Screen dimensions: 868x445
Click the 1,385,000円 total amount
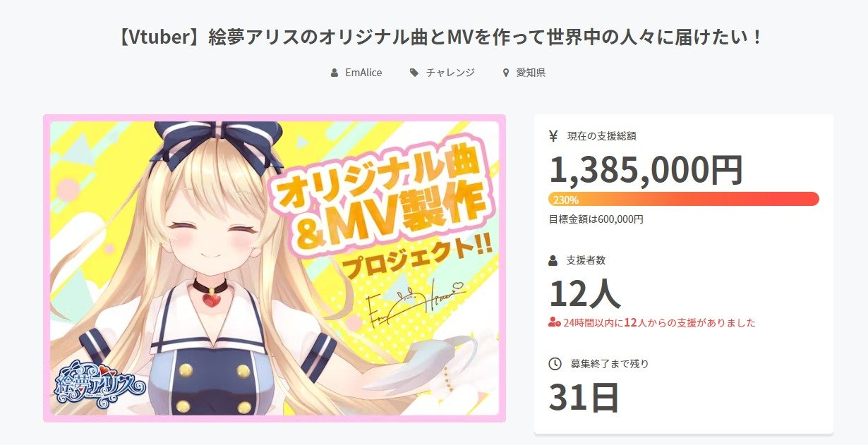point(646,169)
